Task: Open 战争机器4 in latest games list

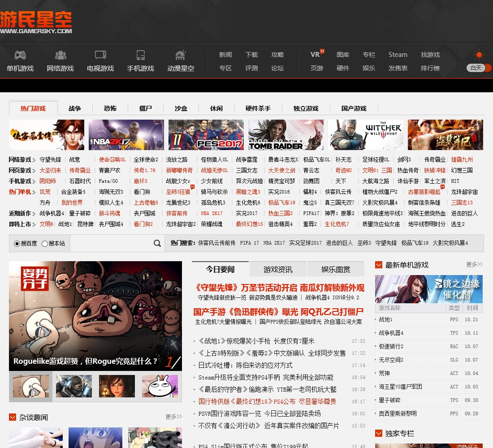Action: point(391,333)
